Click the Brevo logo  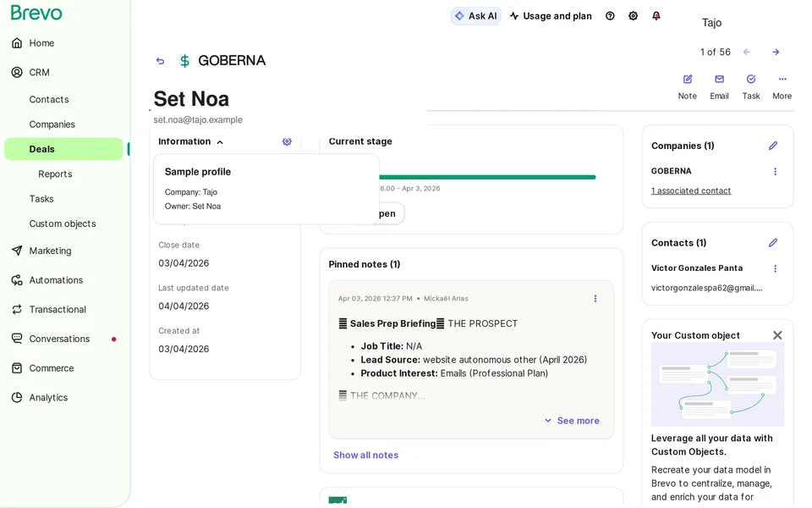pos(36,13)
